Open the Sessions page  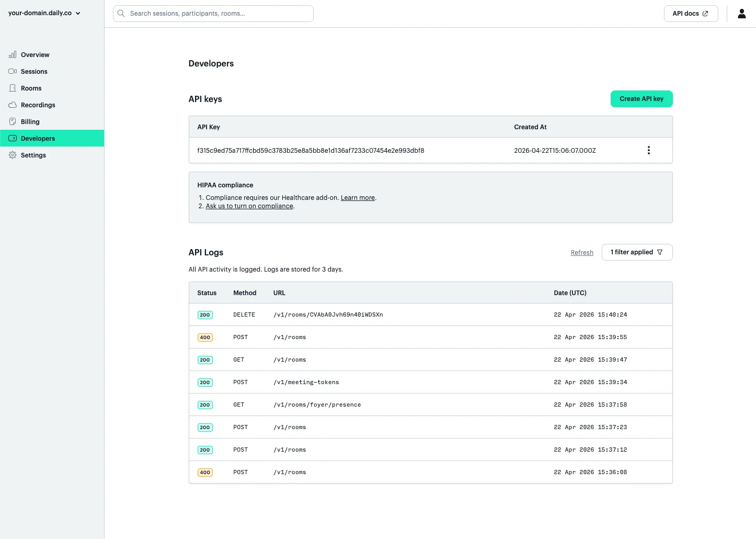click(x=52, y=71)
